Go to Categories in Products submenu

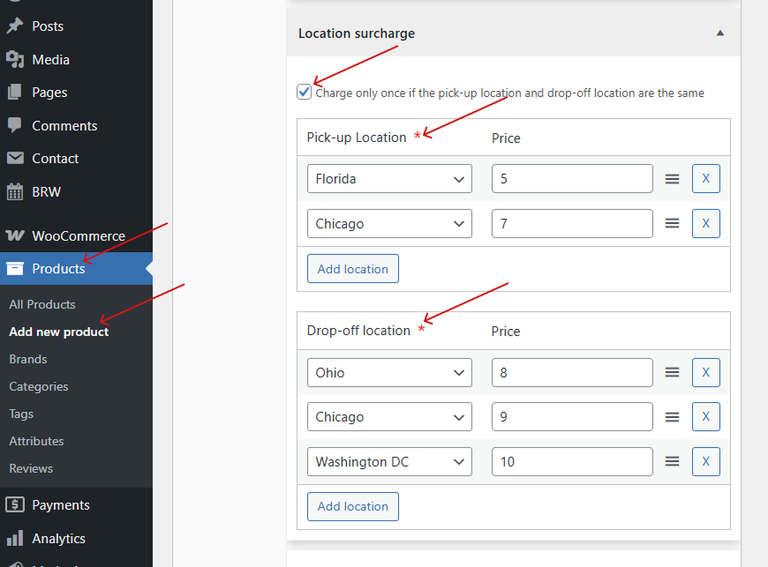pyautogui.click(x=39, y=386)
